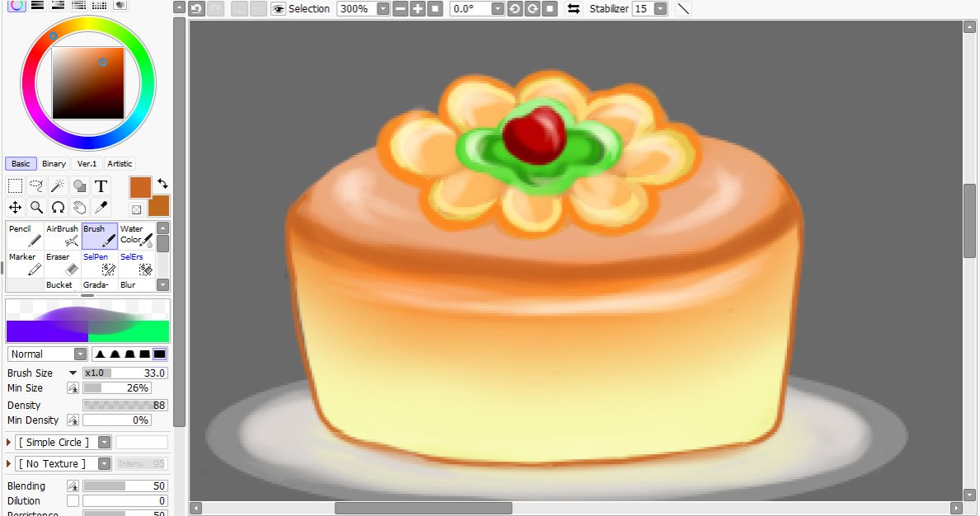Open Brush Size multiplier arrow menu
This screenshot has width=980, height=516.
pyautogui.click(x=73, y=373)
